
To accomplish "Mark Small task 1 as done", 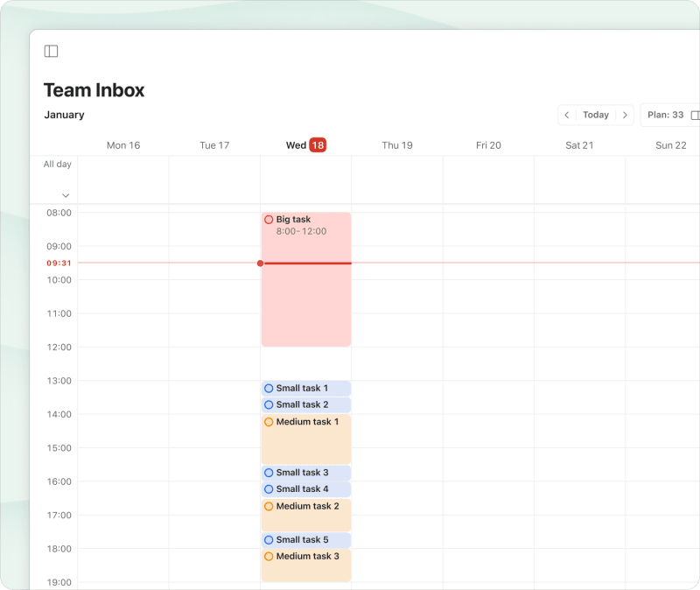I will tap(268, 388).
